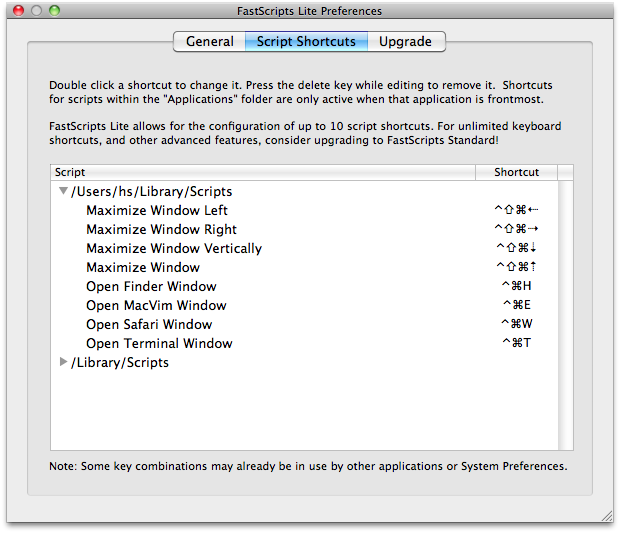620x533 pixels.
Task: Select the Open Finder Window script
Action: [x=149, y=286]
